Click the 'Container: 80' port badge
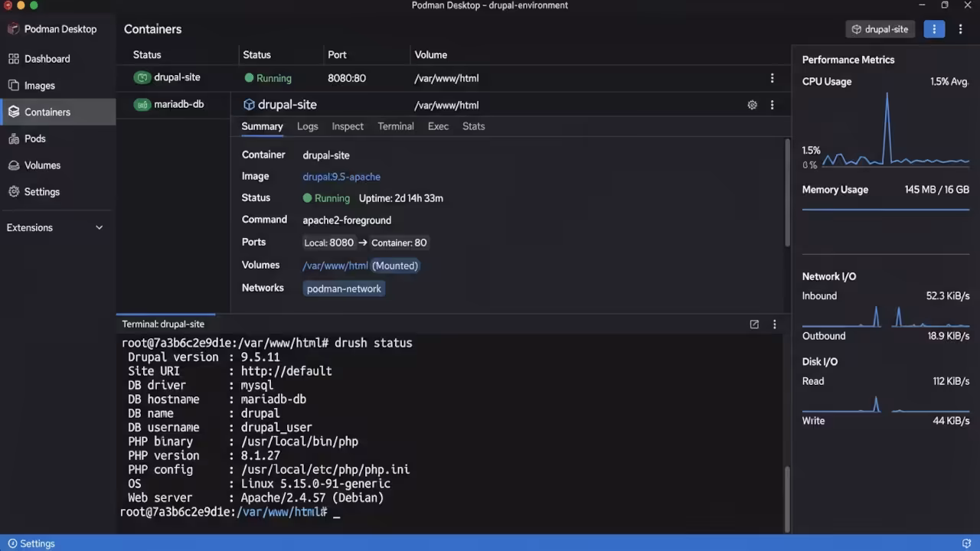 coord(399,243)
